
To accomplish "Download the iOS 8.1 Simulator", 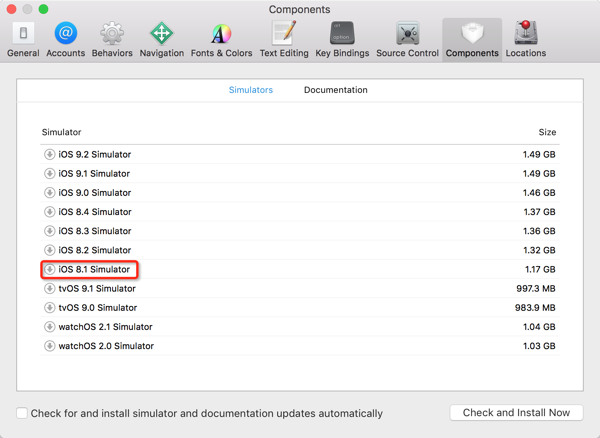I will pos(49,269).
